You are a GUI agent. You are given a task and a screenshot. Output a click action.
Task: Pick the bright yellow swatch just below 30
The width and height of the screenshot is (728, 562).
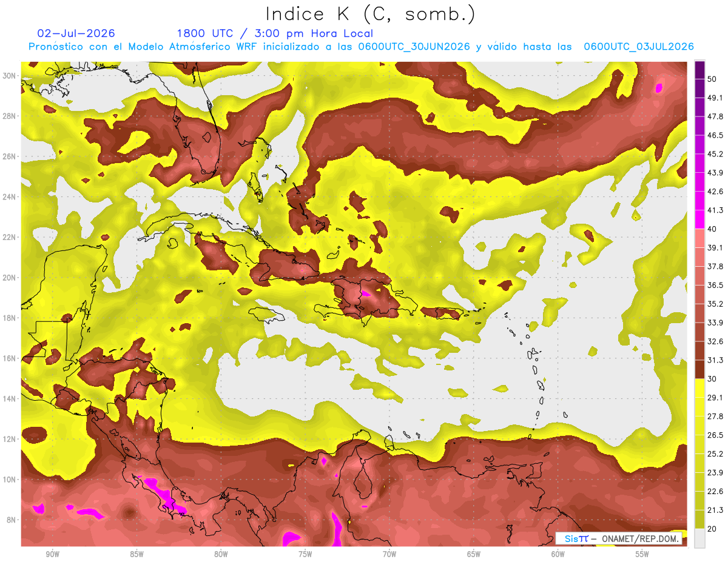pos(699,388)
